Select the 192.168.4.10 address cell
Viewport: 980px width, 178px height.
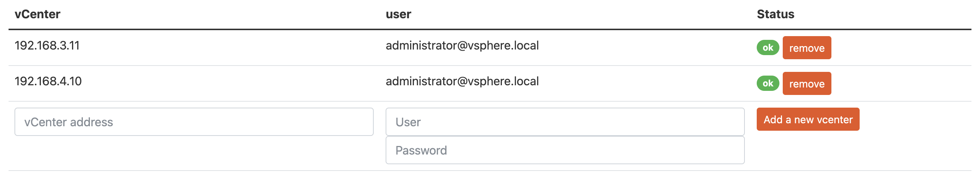[x=48, y=81]
